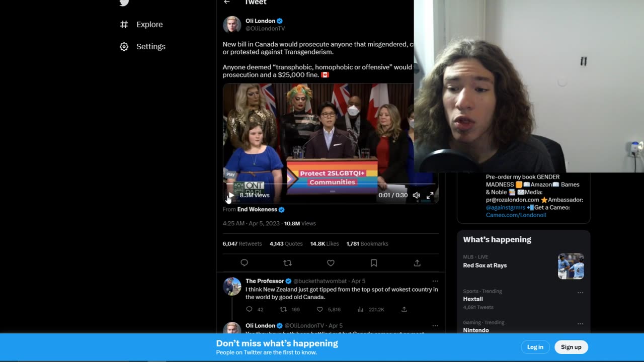View the 6,047 Retweets list
The image size is (644, 362).
click(x=242, y=243)
